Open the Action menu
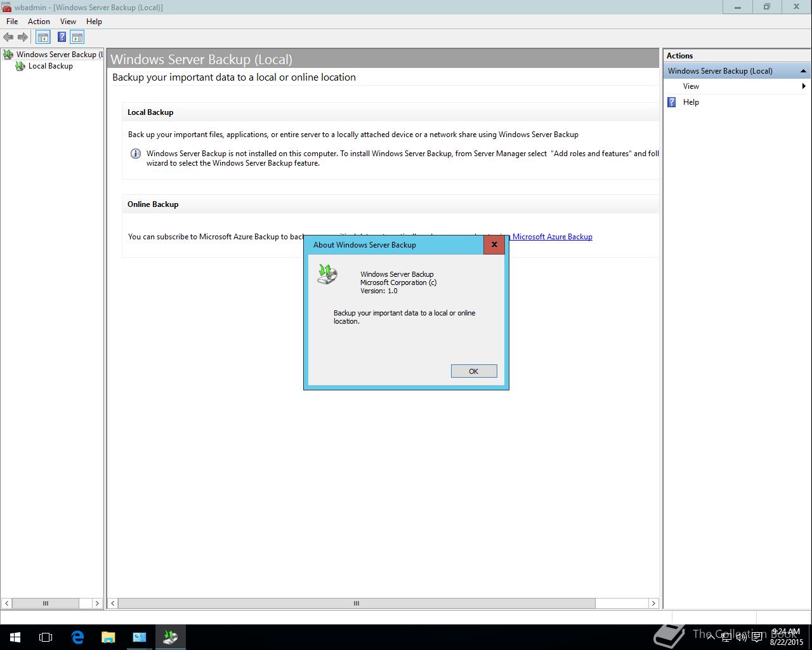Image resolution: width=812 pixels, height=650 pixels. point(39,22)
